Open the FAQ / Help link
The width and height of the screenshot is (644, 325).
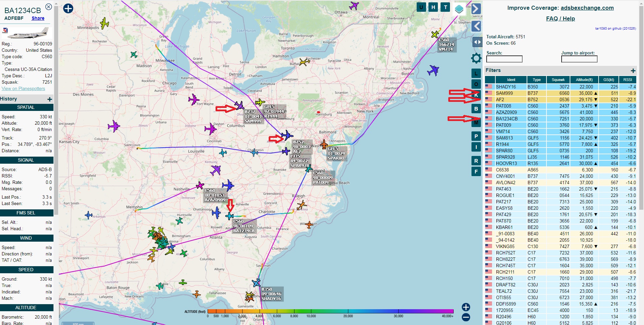(x=560, y=18)
